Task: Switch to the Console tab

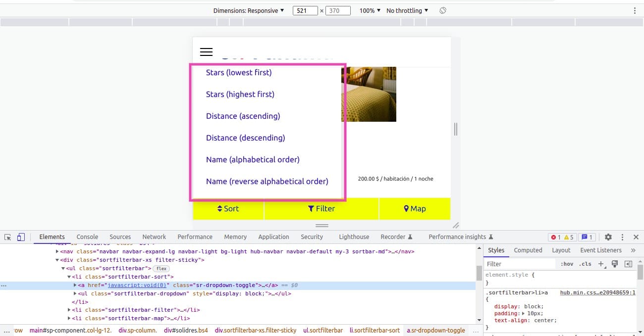Action: [87, 237]
